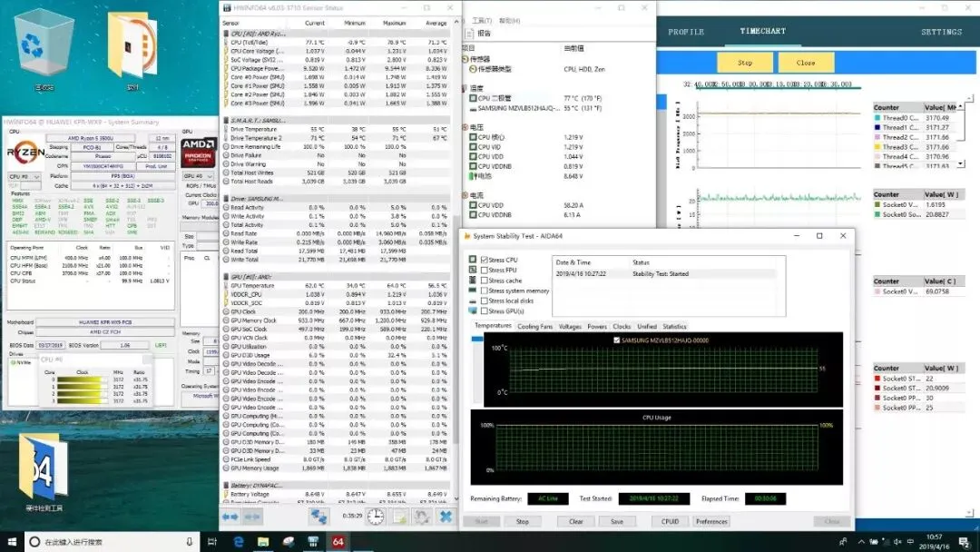Click the Ryzen logo in the System Summary
Viewport: 980px width, 552px height.
coord(25,152)
